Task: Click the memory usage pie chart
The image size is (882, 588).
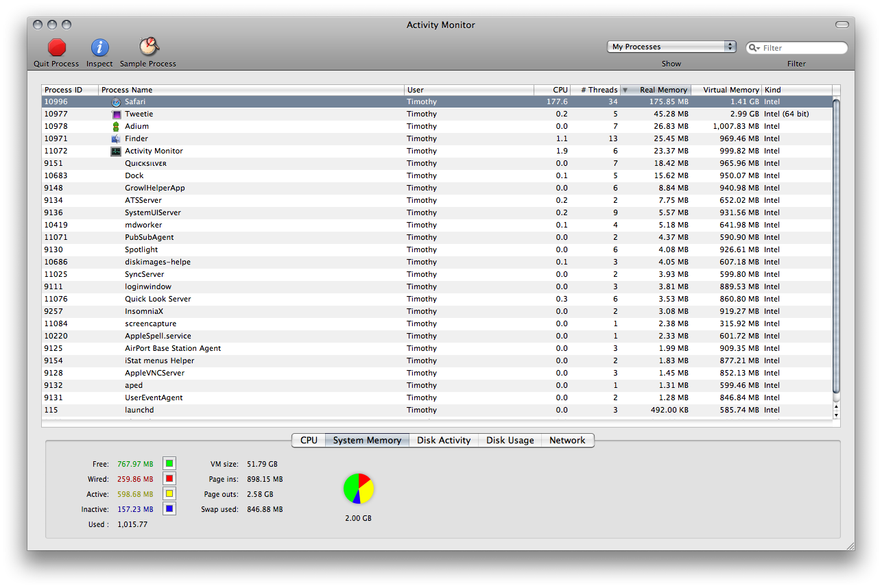Action: pos(359,489)
